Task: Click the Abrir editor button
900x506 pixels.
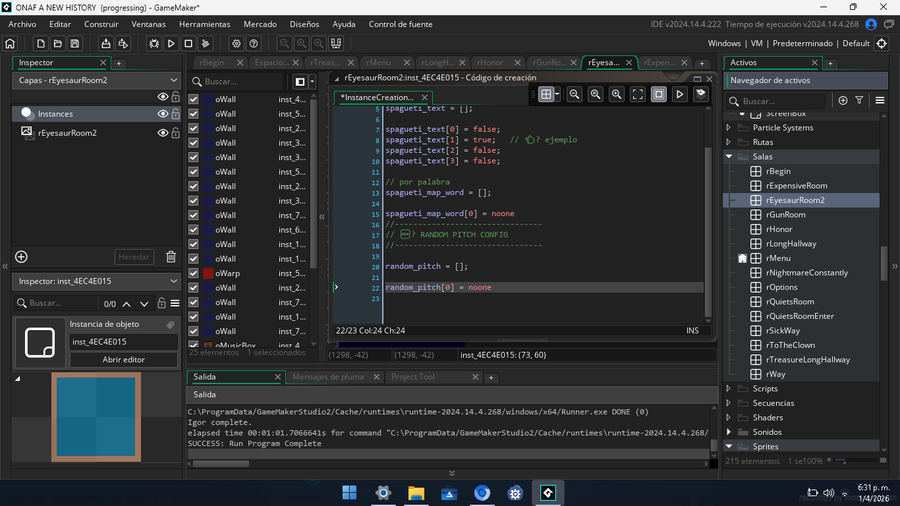Action: 123,359
